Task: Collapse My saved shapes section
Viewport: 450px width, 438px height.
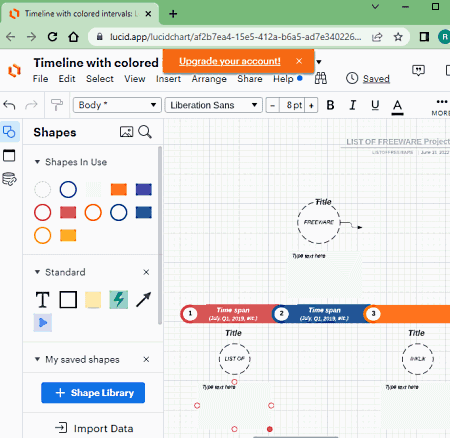Action: (x=37, y=359)
